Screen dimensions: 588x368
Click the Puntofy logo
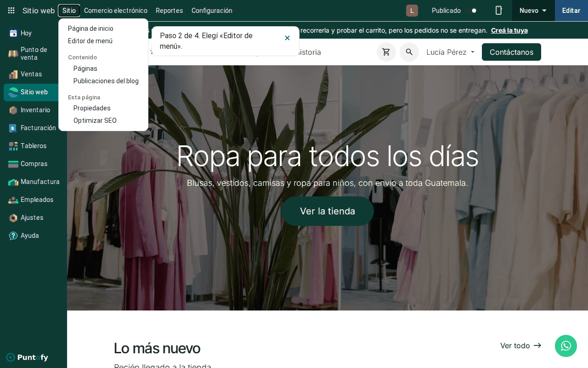tap(27, 357)
